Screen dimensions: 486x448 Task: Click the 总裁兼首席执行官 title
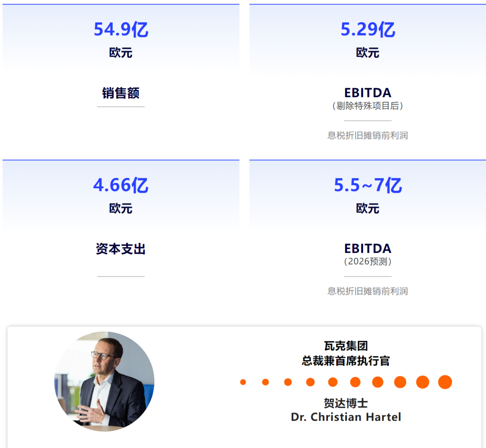pyautogui.click(x=346, y=361)
